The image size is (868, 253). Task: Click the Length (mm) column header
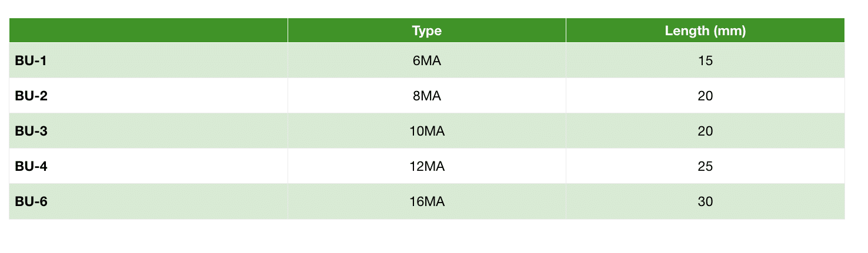[705, 31]
